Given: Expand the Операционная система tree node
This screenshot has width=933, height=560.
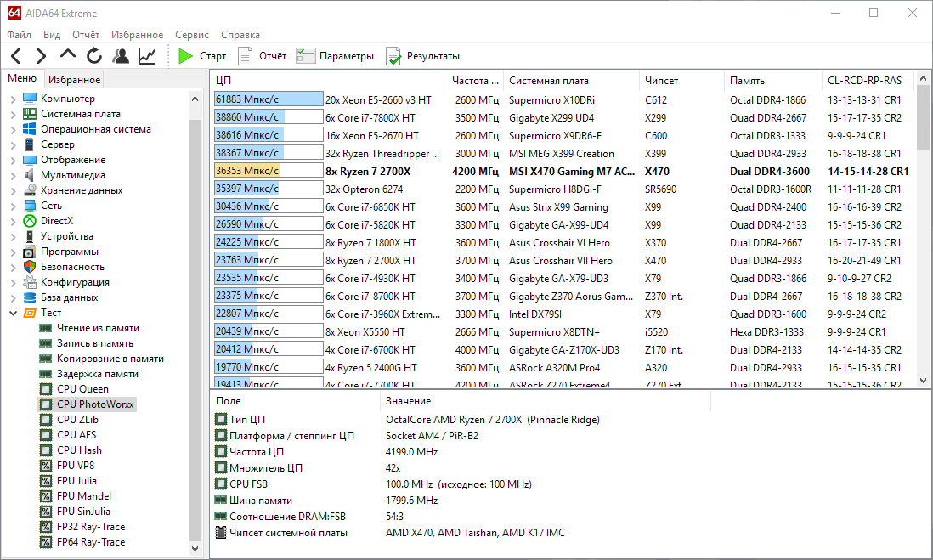Looking at the screenshot, I should tap(13, 130).
